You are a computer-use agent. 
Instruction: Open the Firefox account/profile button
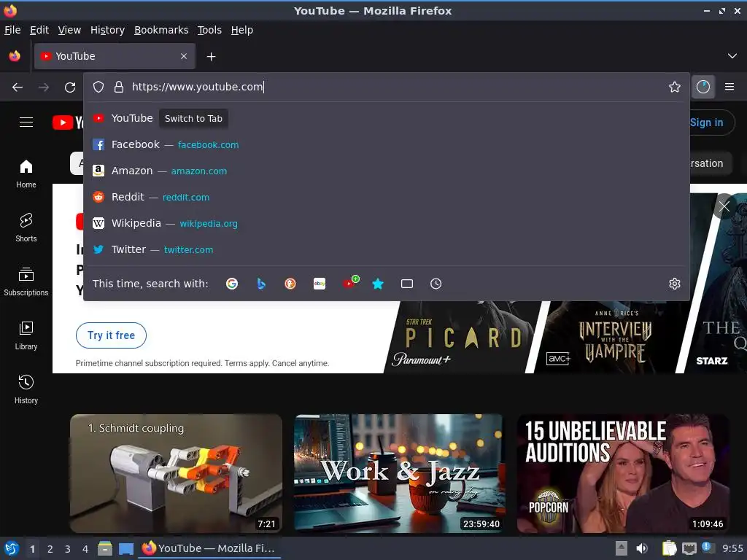tap(703, 87)
